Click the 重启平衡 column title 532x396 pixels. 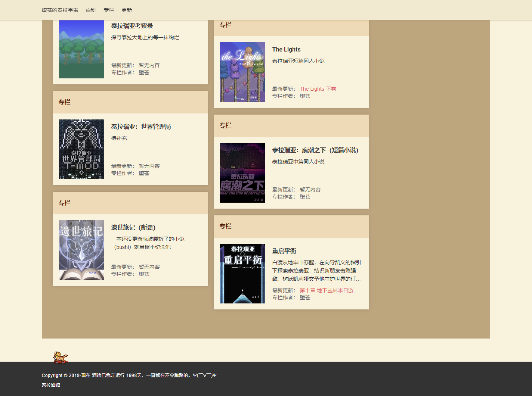click(x=284, y=251)
